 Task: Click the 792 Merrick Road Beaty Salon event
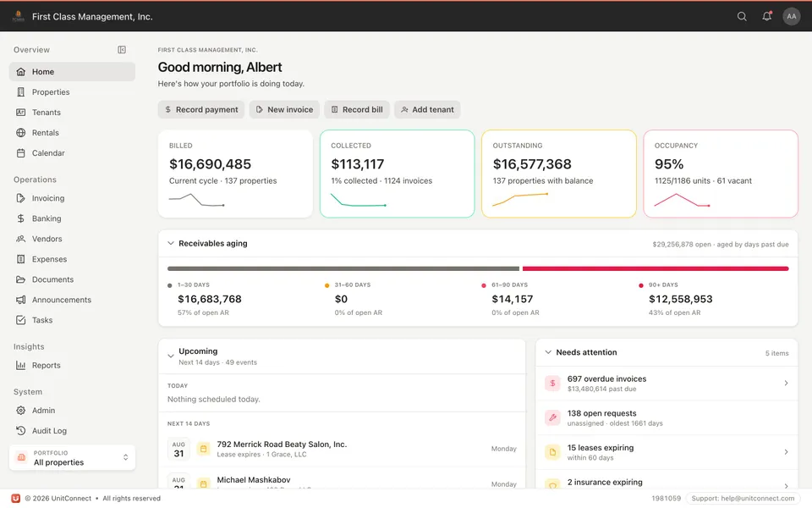pos(342,449)
